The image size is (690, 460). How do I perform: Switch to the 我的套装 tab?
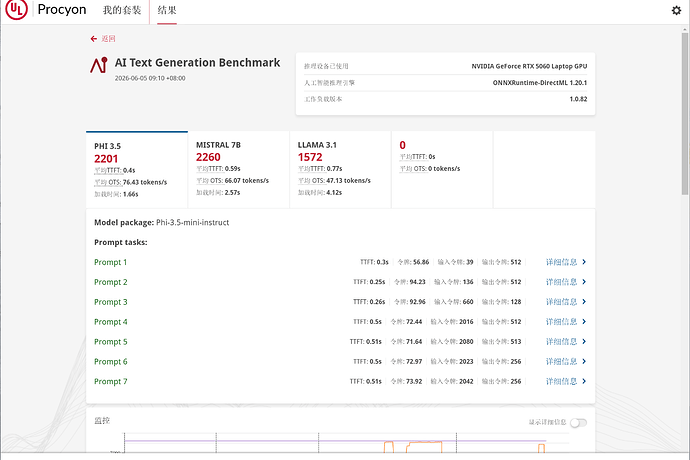click(122, 10)
